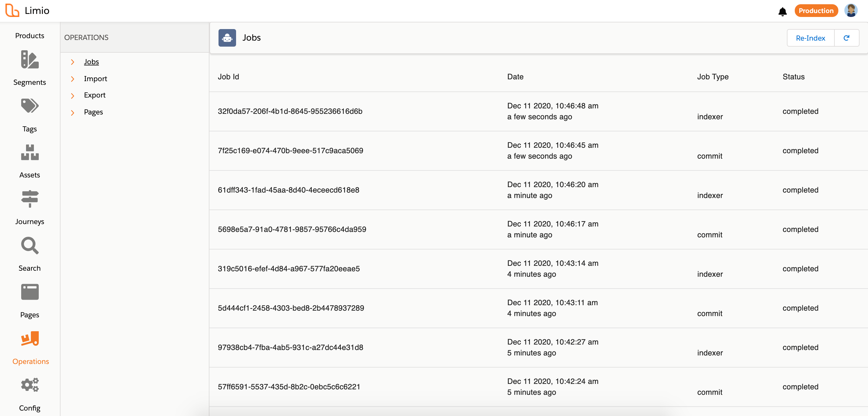Image resolution: width=868 pixels, height=416 pixels.
Task: Open Assets via its boxes icon
Action: (x=30, y=152)
